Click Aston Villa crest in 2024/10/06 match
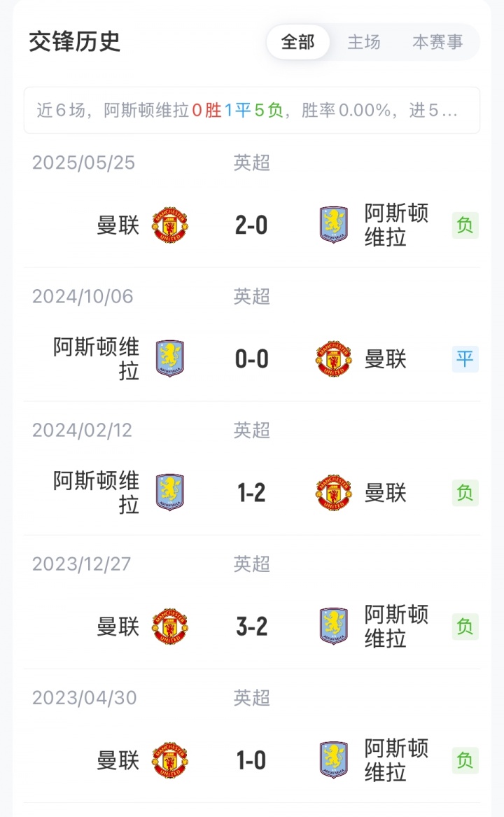Viewport: 504px width, 817px height. [x=170, y=358]
